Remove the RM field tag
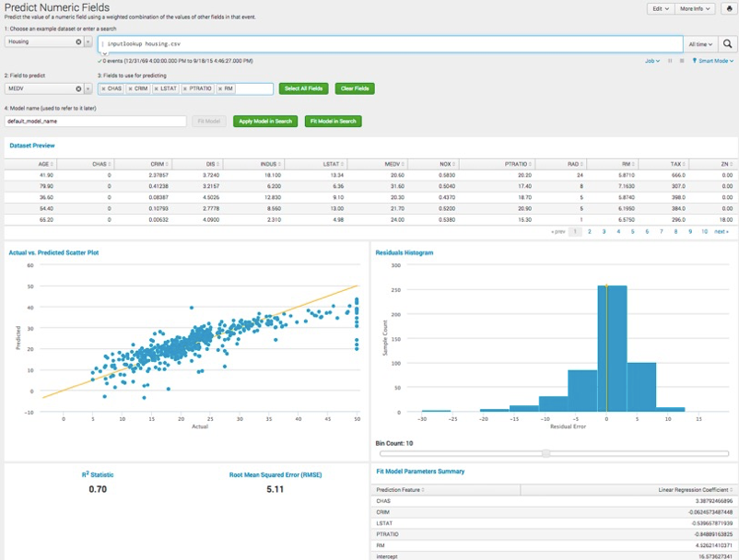The width and height of the screenshot is (739, 560). tap(219, 88)
